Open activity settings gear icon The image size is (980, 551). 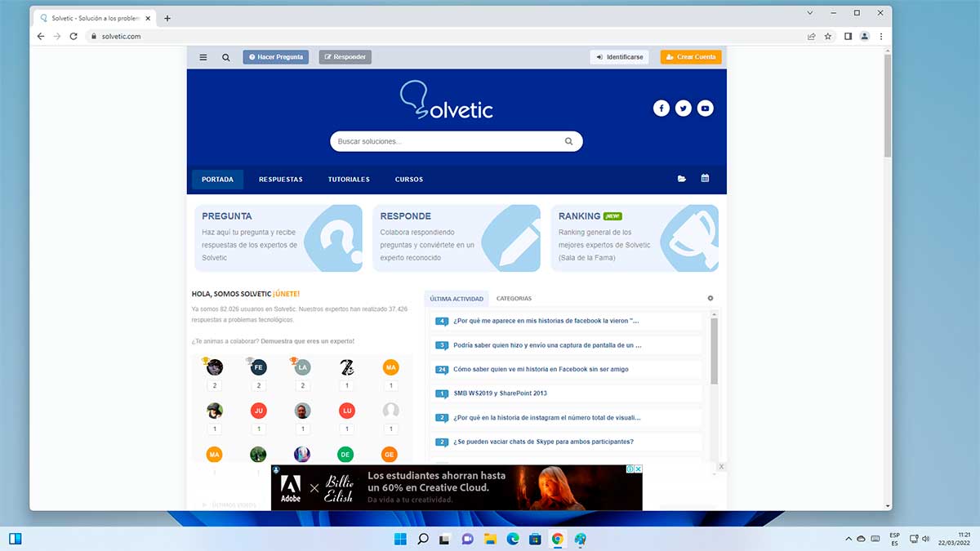[x=710, y=299]
